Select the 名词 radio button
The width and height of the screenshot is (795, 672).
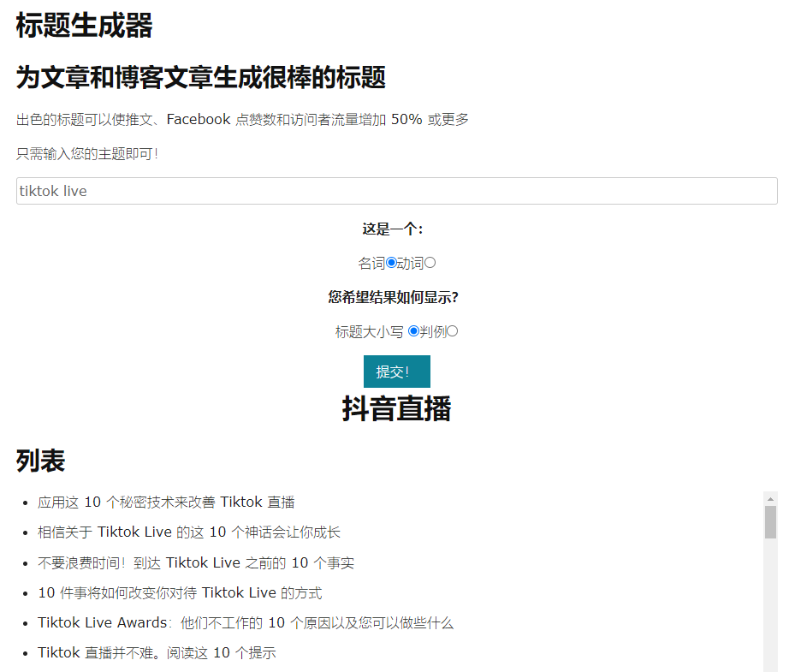[391, 263]
